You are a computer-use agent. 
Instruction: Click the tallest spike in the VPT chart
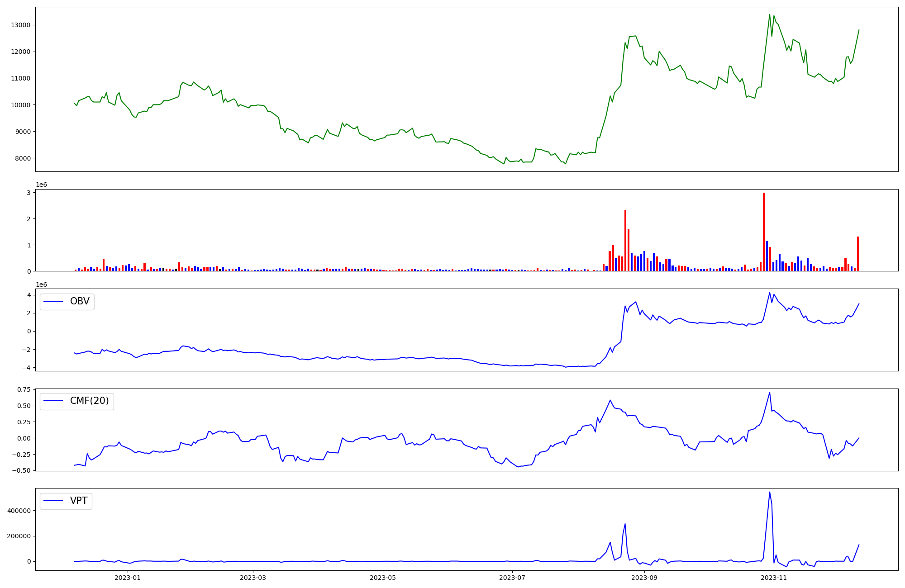point(769,493)
